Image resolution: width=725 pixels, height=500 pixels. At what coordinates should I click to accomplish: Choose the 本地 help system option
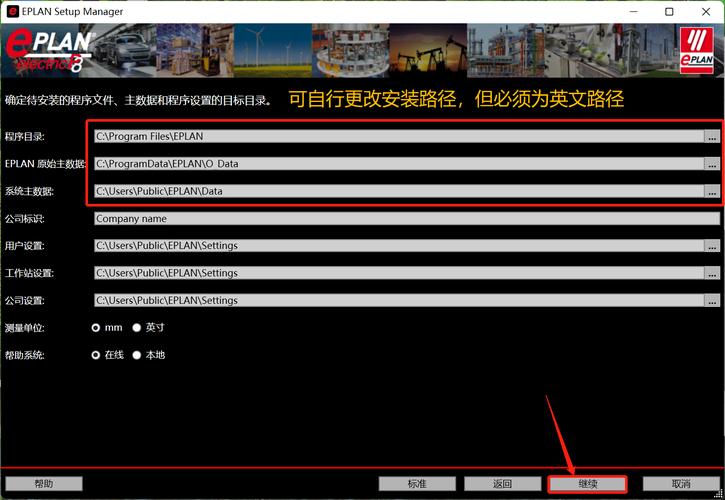click(x=136, y=355)
